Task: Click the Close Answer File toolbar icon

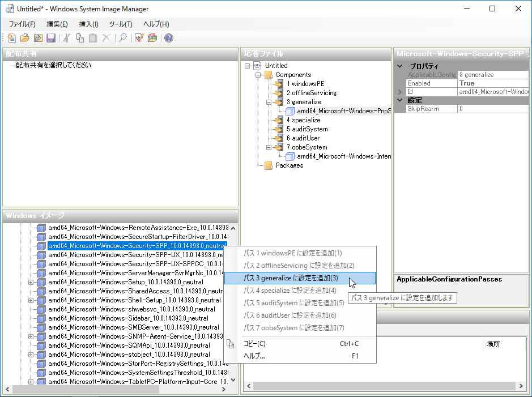Action: pos(38,38)
